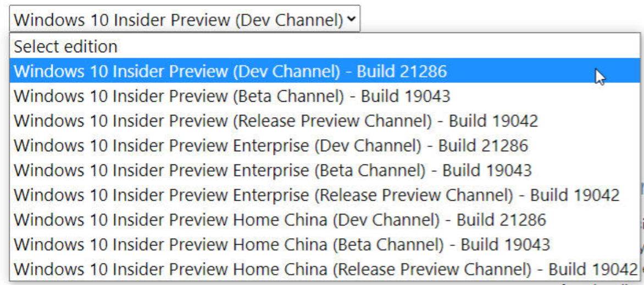
Task: Select the non-Enterprise Beta Channel entry
Action: (x=232, y=96)
